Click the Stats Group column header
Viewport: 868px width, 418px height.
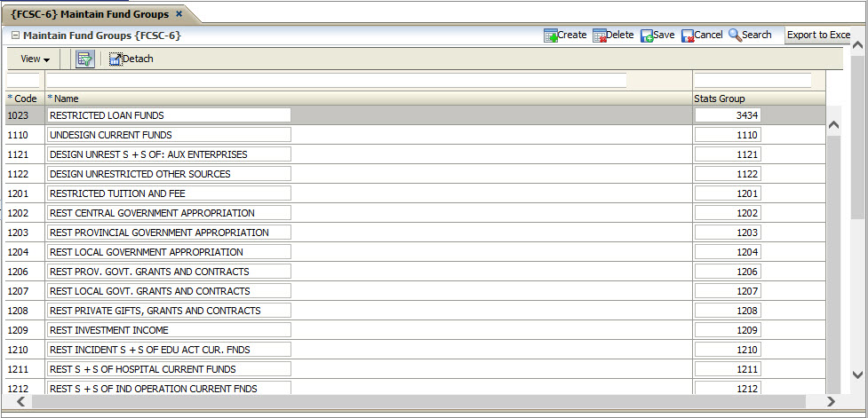pyautogui.click(x=719, y=99)
